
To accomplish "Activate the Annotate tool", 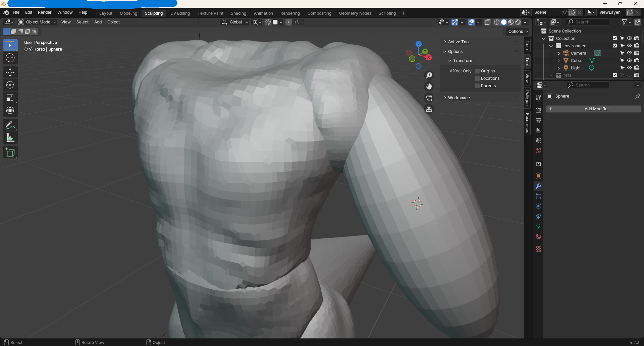I will coord(10,125).
